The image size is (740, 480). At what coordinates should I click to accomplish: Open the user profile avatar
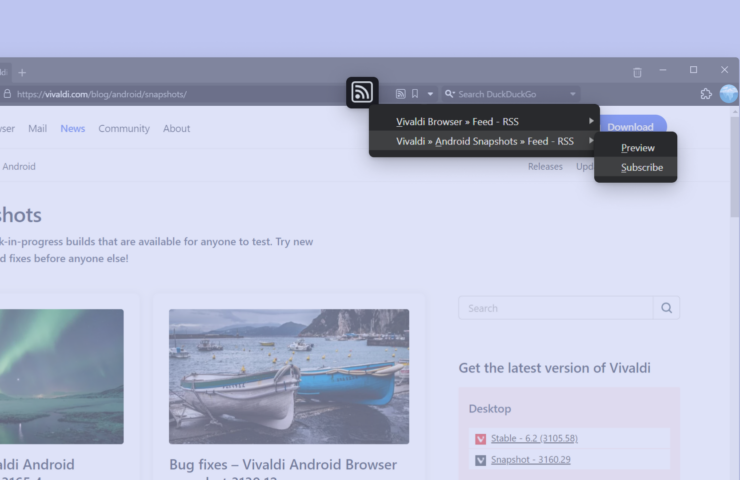728,94
